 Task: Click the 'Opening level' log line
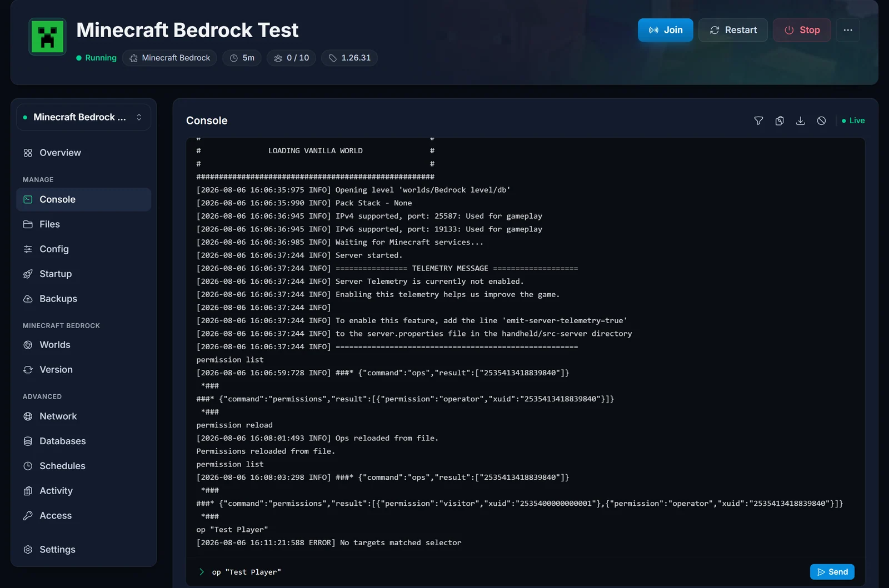[x=353, y=190]
